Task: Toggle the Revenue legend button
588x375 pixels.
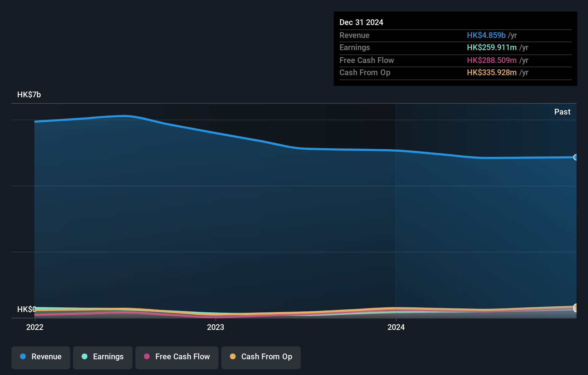Action: [x=41, y=357]
